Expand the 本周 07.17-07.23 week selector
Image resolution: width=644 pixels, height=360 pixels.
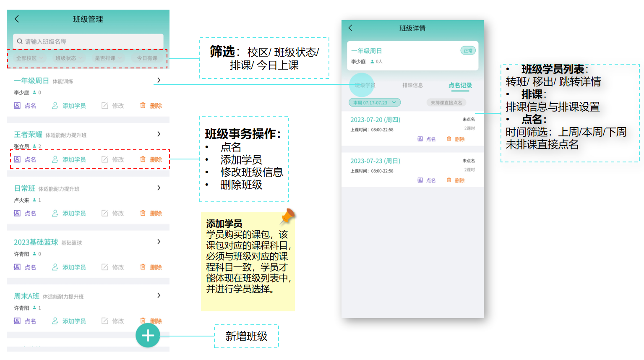point(374,103)
